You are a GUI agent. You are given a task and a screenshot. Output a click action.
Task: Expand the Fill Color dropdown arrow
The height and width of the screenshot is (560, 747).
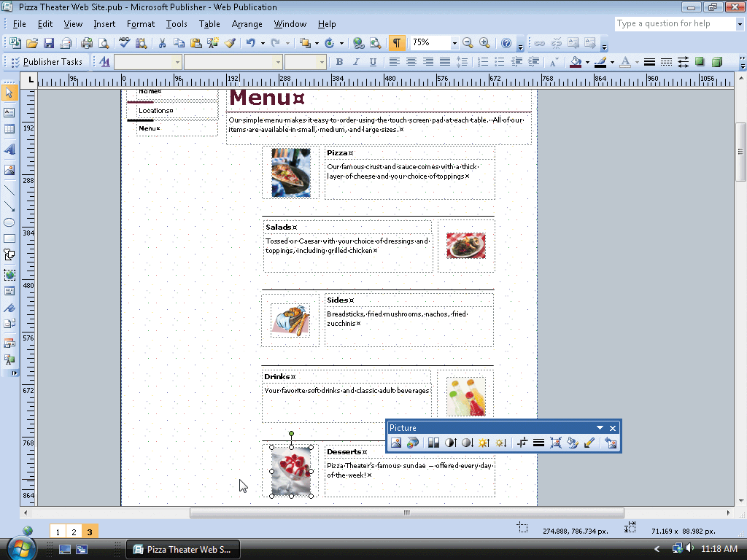point(587,62)
